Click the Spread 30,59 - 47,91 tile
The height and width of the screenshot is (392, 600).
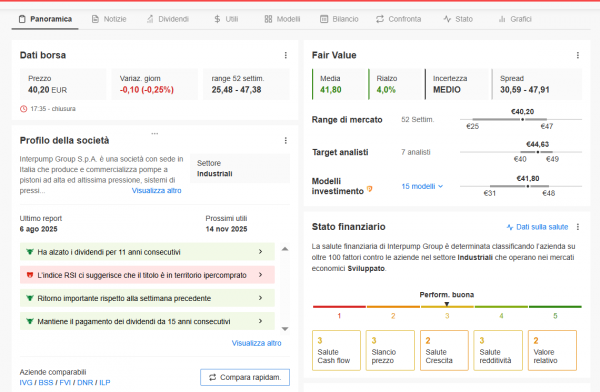pyautogui.click(x=537, y=84)
